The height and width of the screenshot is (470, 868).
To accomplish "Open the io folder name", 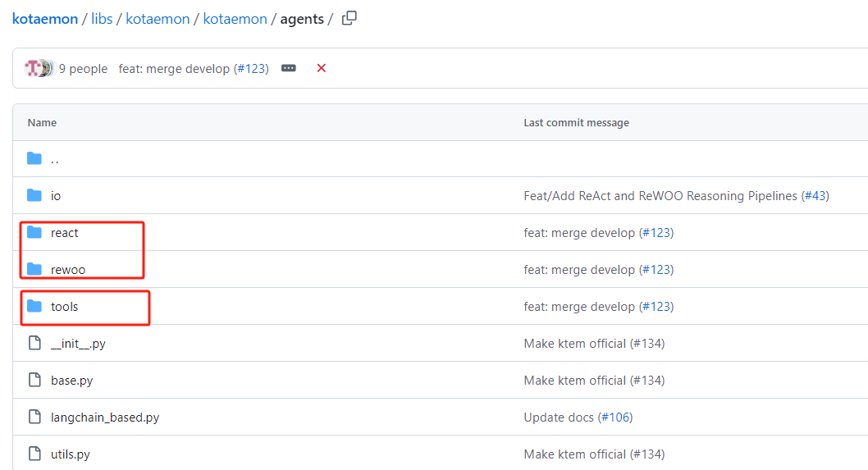I will pos(56,196).
